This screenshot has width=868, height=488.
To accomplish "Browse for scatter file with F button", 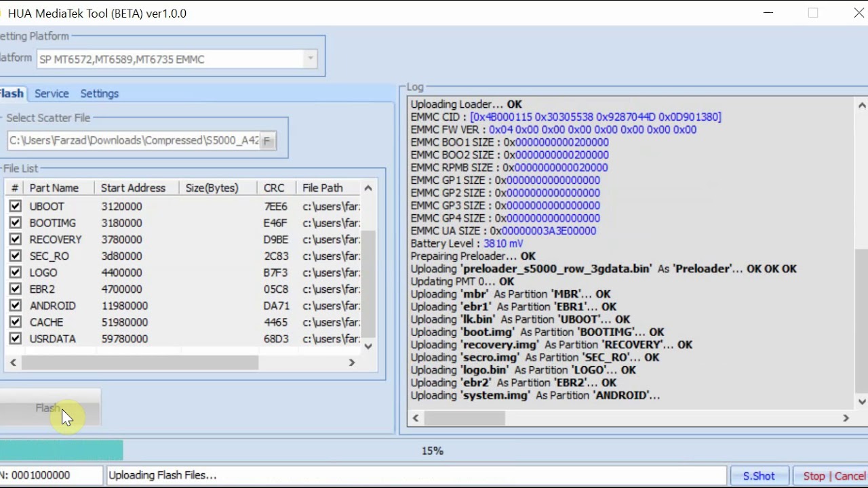I will pyautogui.click(x=268, y=141).
